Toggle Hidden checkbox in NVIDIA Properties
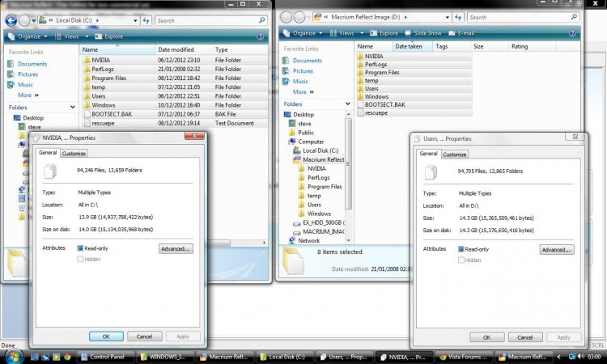 pos(80,259)
